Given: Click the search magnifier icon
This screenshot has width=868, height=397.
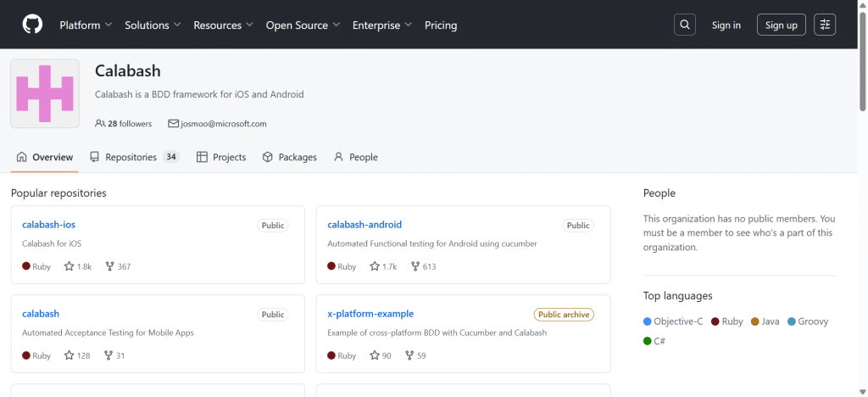Looking at the screenshot, I should coord(685,25).
